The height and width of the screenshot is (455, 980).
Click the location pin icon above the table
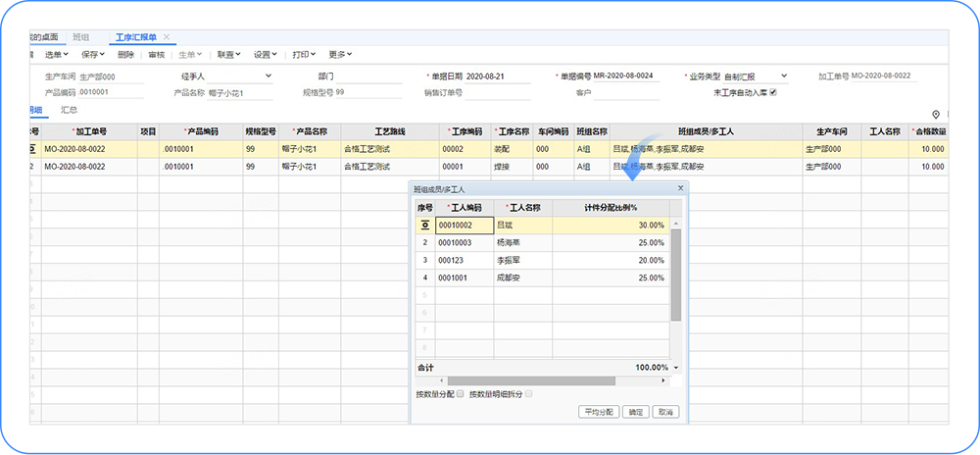coord(936,115)
